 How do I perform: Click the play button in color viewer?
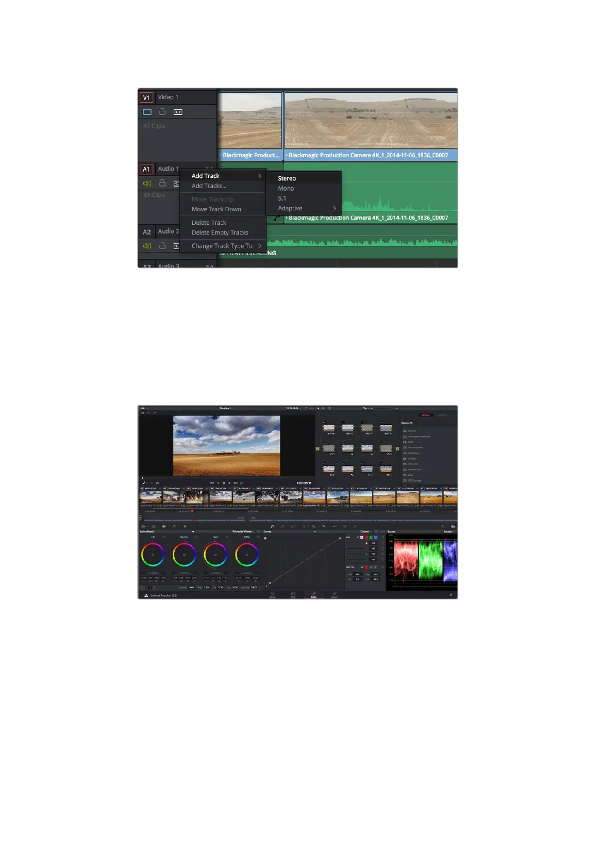(x=229, y=483)
